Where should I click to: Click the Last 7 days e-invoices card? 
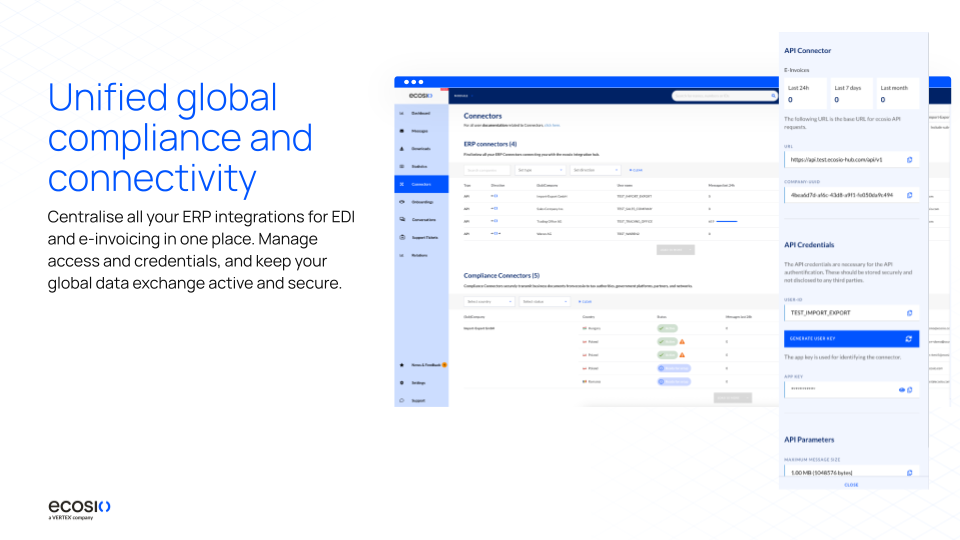coord(851,94)
